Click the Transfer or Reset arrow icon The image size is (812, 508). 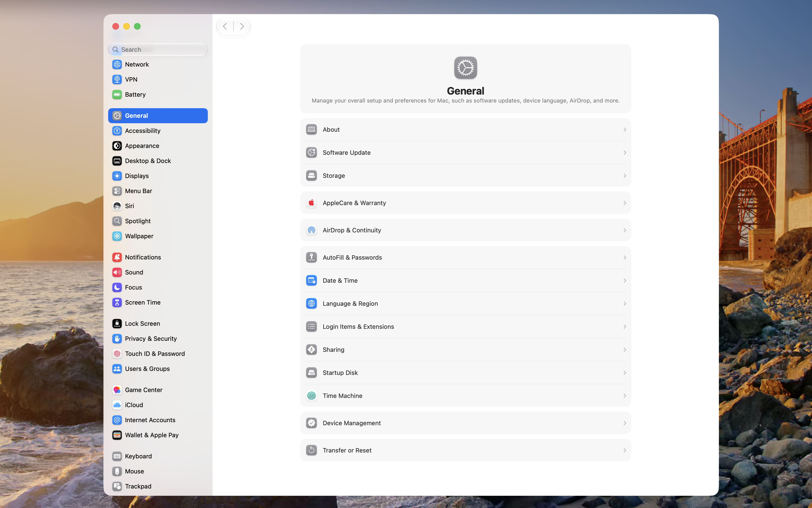coord(311,450)
